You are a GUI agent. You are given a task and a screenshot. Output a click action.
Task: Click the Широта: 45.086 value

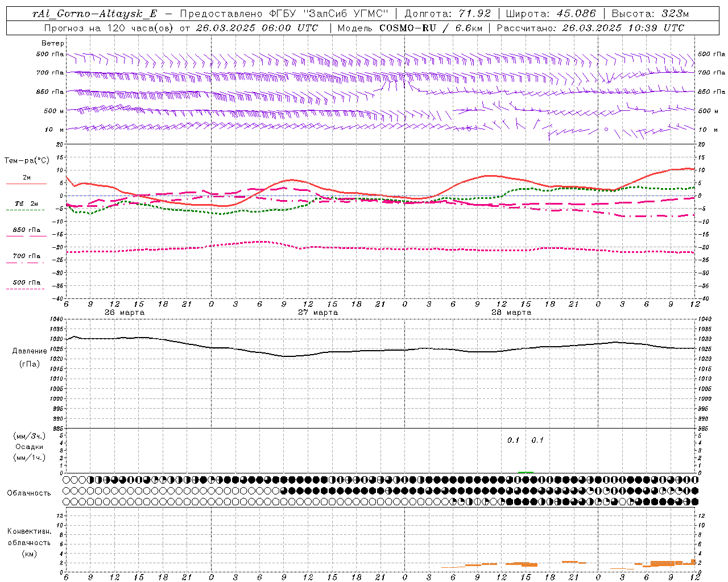coord(551,14)
